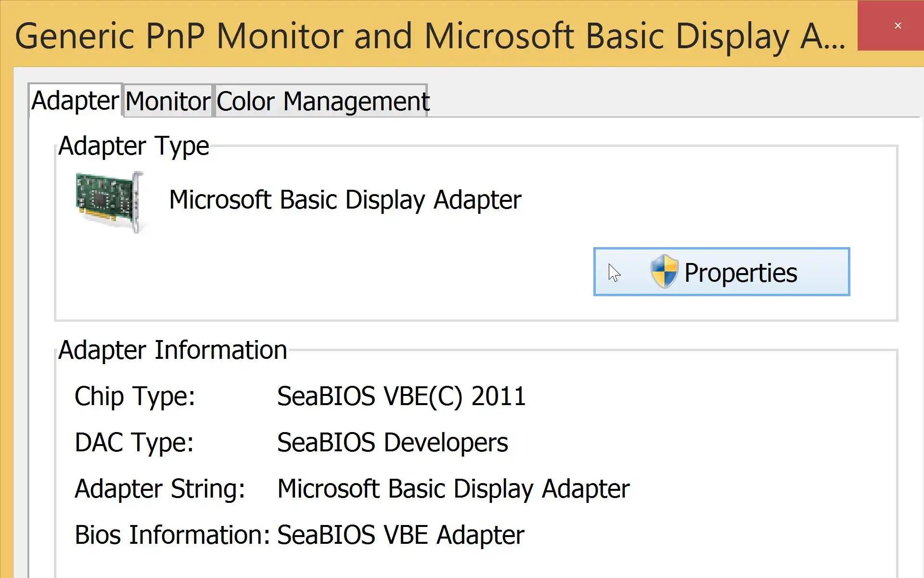Click the Bios Information label
Screen dimensions: 924x578
point(172,535)
